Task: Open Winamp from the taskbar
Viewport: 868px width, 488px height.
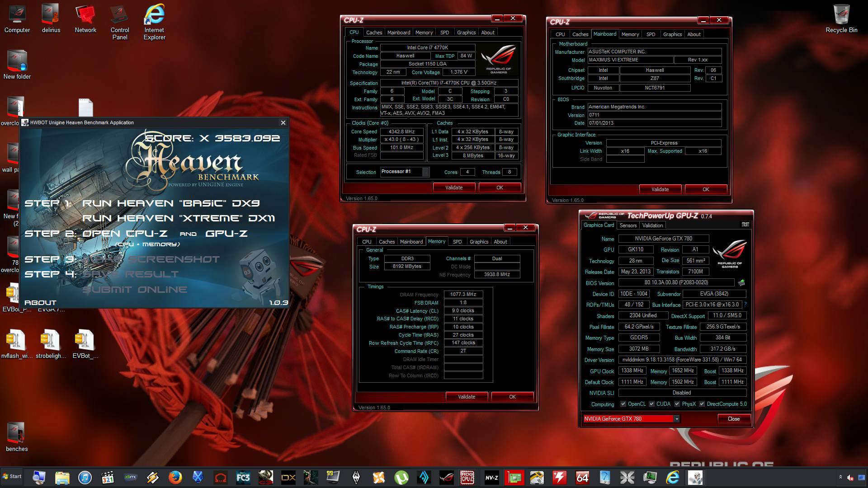Action: 152,478
